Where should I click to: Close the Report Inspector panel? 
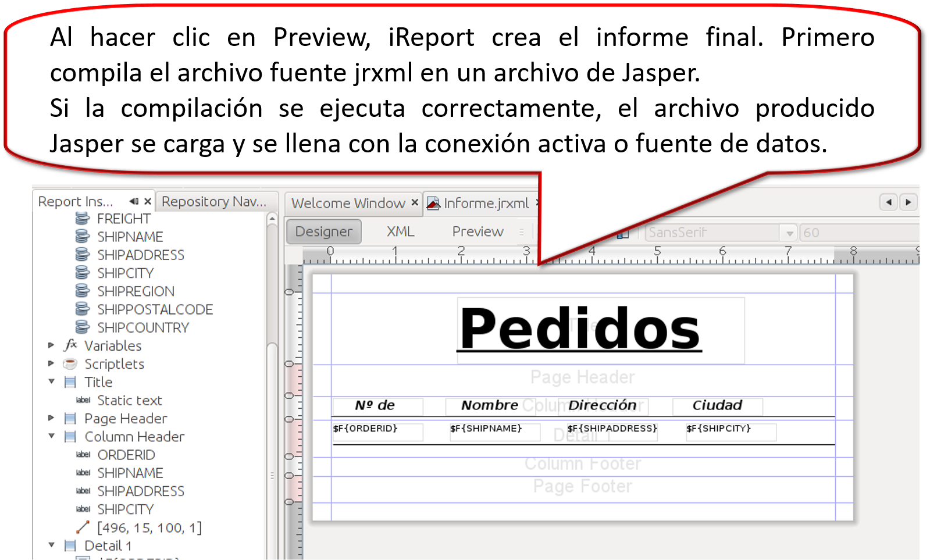148,201
